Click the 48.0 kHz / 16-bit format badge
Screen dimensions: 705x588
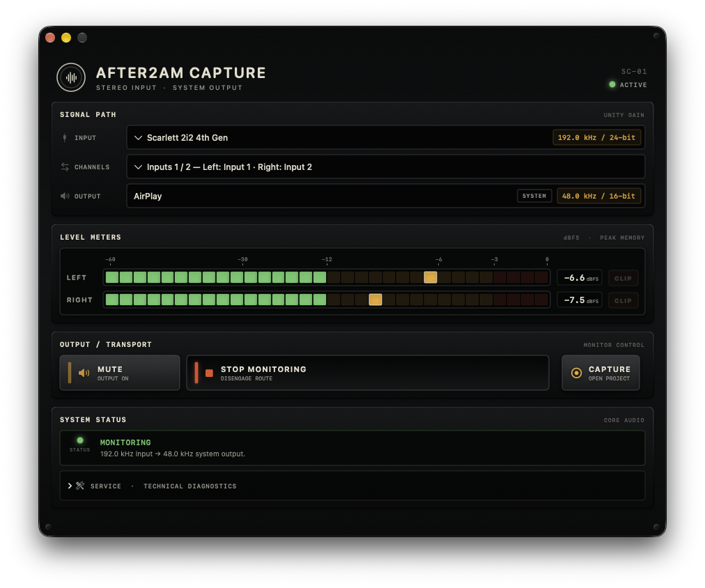coord(599,196)
